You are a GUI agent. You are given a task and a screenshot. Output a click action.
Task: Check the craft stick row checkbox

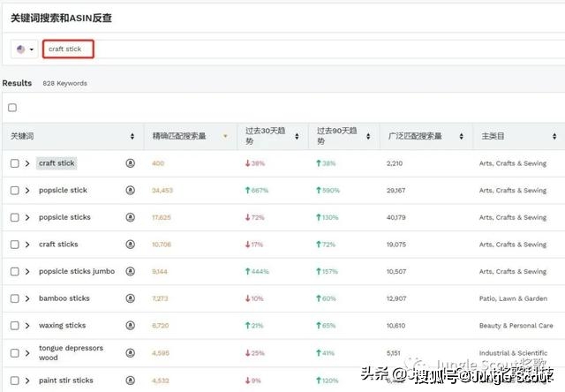(x=14, y=163)
